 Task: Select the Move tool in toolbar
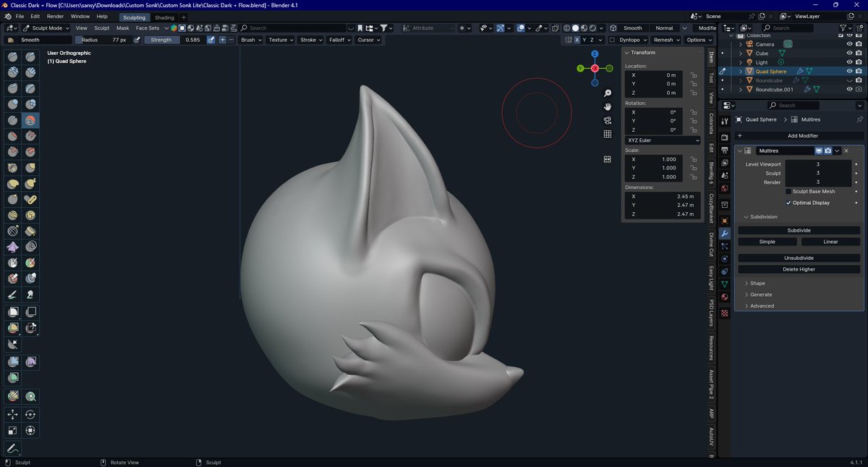tap(13, 415)
